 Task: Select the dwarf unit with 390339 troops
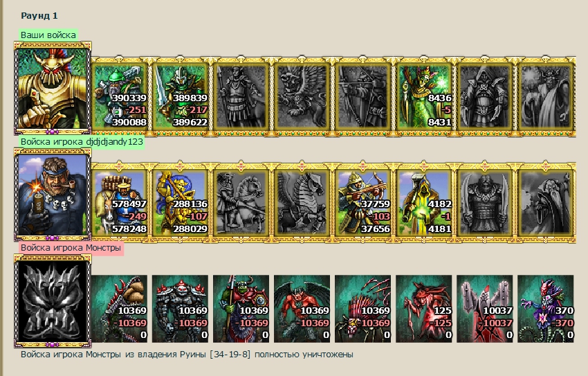[x=119, y=96]
